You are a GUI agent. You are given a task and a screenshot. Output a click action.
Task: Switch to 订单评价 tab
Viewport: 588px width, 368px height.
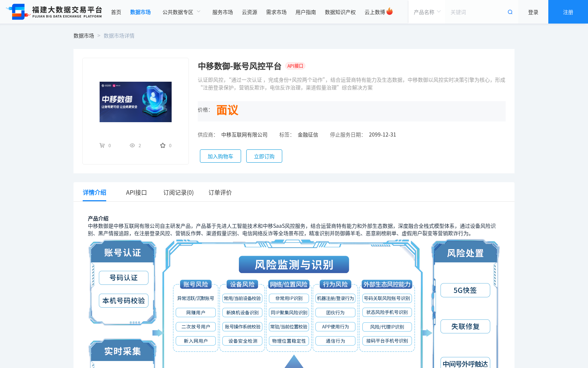220,192
